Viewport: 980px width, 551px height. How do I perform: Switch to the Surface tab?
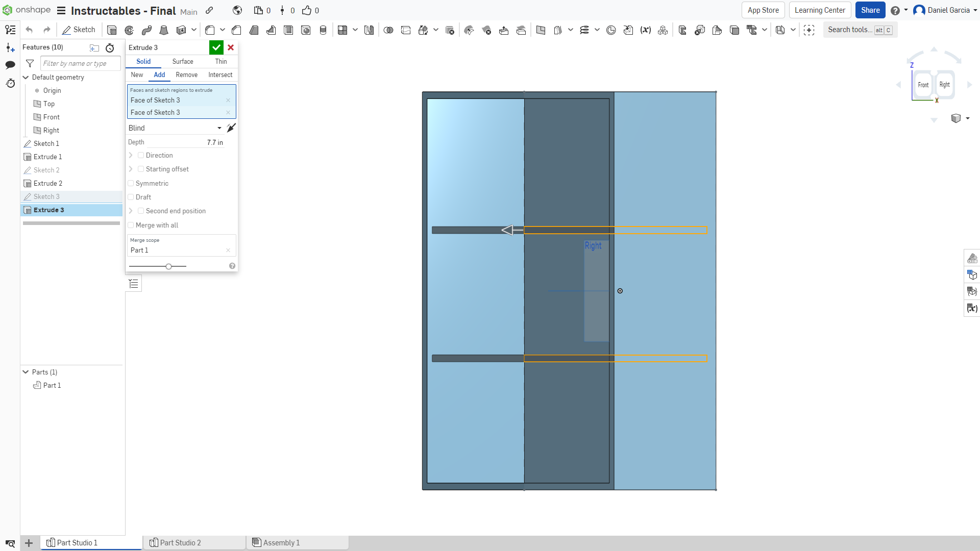pyautogui.click(x=182, y=61)
